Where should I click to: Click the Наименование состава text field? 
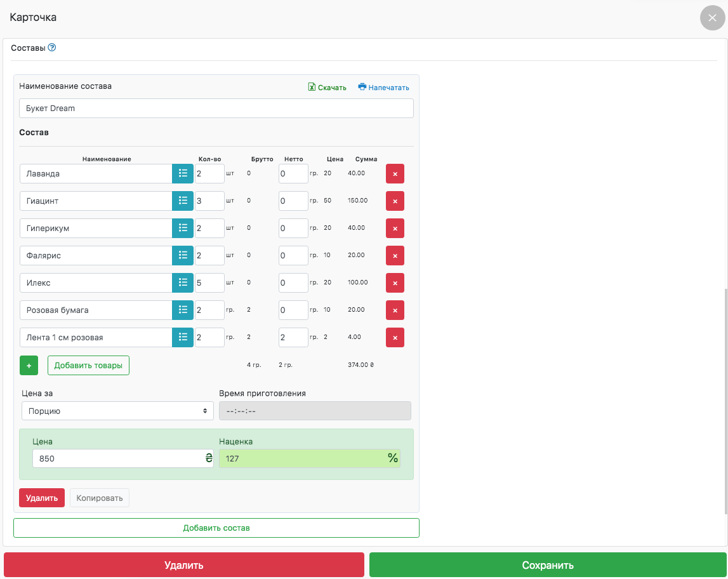[x=216, y=108]
